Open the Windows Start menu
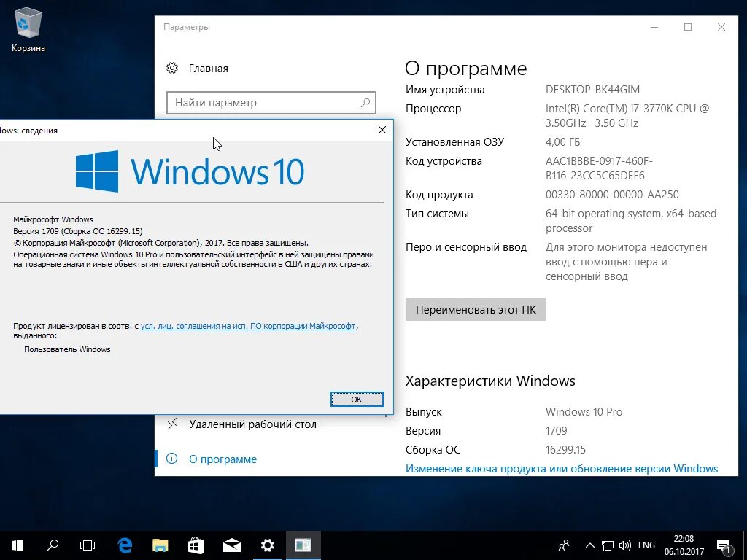Viewport: 747px width, 560px height. 18,545
